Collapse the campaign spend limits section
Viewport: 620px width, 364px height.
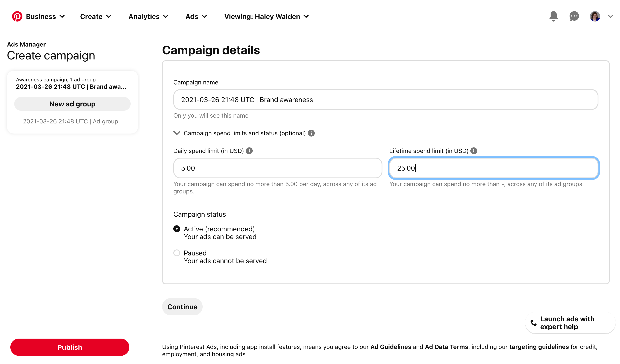click(177, 133)
